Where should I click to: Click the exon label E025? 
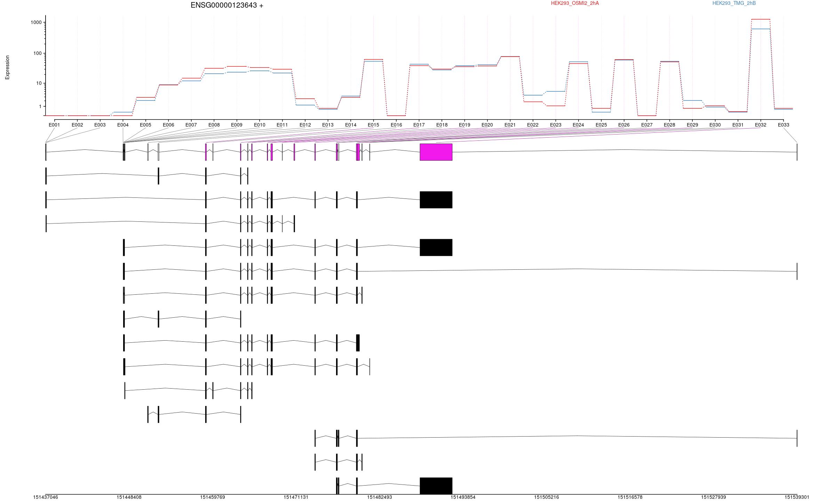pyautogui.click(x=601, y=125)
